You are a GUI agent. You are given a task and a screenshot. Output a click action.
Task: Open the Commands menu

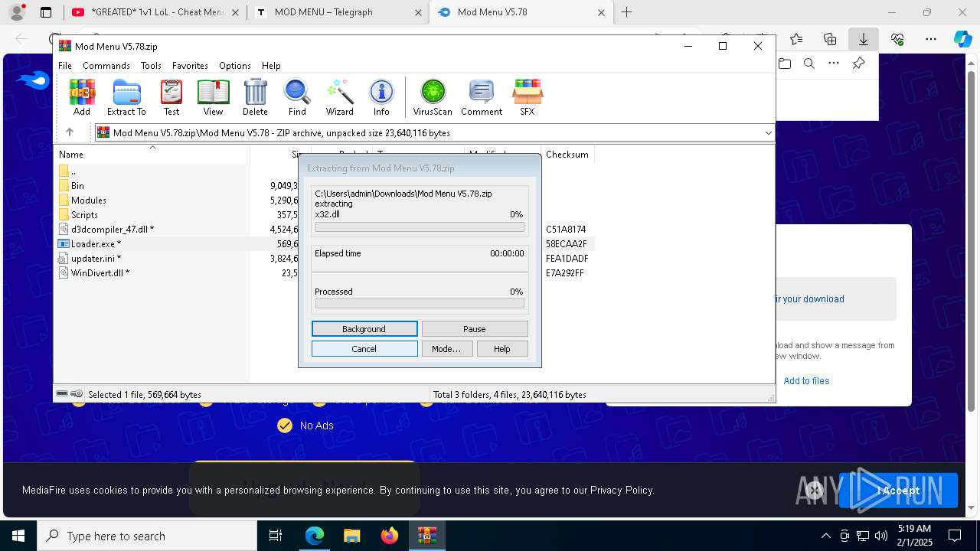click(x=106, y=66)
